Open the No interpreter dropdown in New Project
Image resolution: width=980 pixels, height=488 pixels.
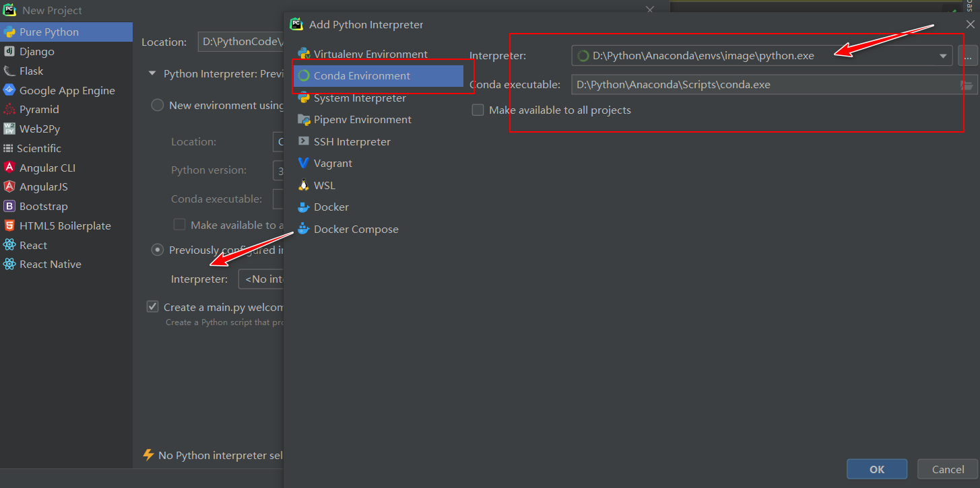point(261,279)
